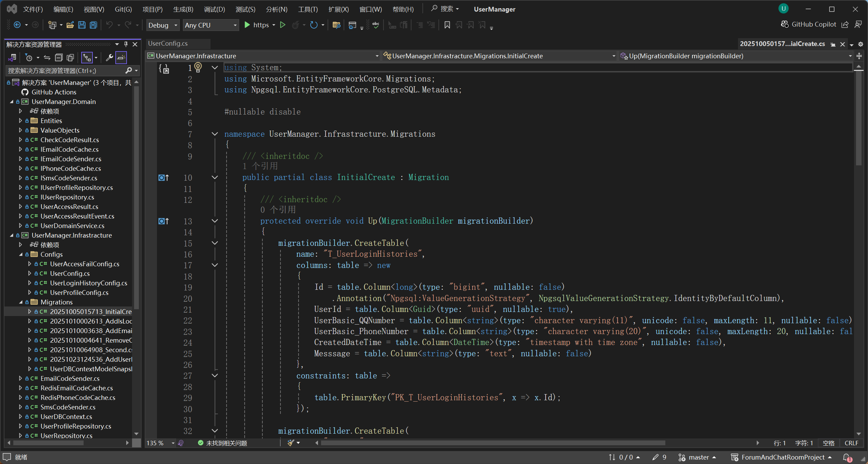Open solution Properties using the wrench icon
Viewport: 868px width, 464px height.
[109, 58]
